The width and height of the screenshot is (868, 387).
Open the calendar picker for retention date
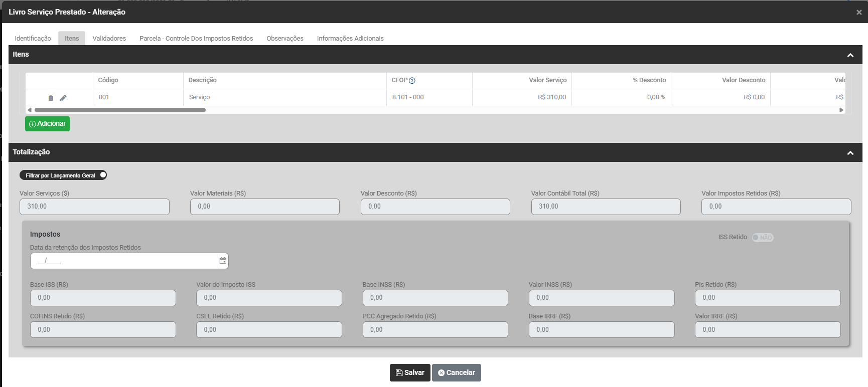pos(223,261)
